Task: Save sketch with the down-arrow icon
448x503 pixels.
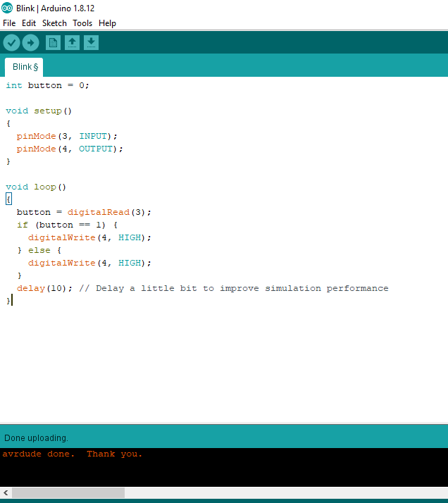Action: 91,43
